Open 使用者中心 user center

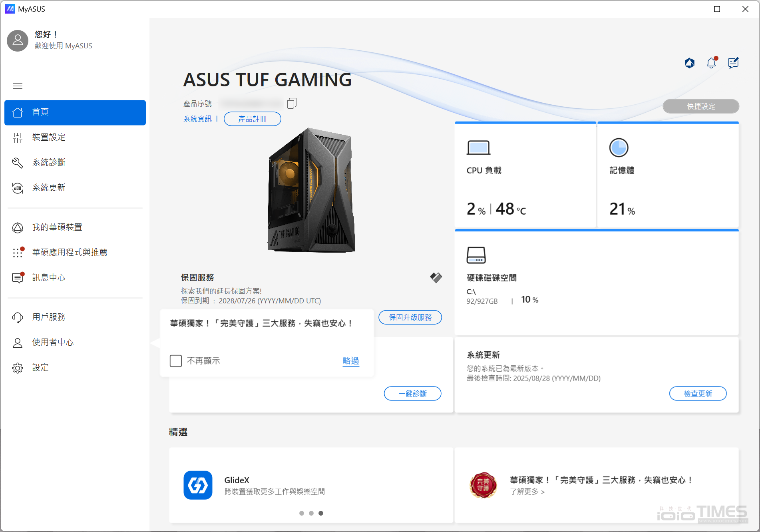pyautogui.click(x=75, y=343)
